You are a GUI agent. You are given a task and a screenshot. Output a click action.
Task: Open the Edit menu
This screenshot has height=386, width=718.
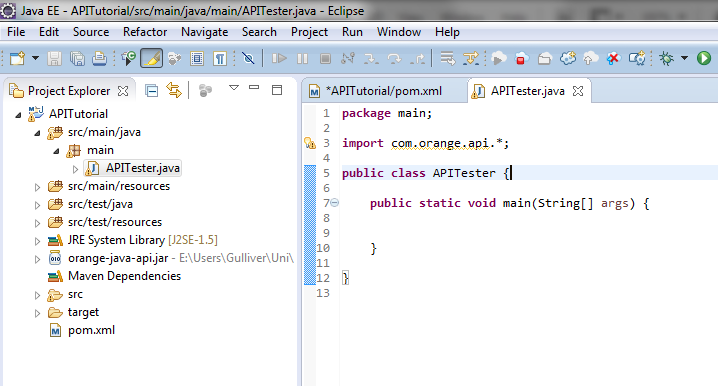[49, 32]
